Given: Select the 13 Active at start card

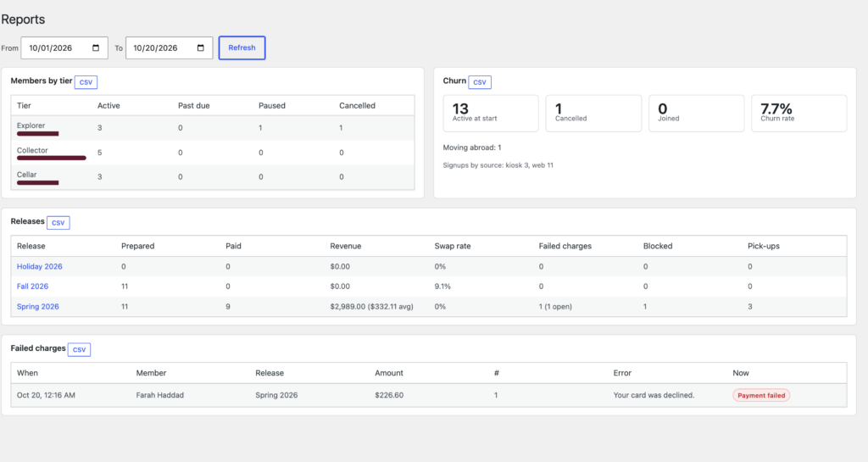Looking at the screenshot, I should [x=491, y=114].
